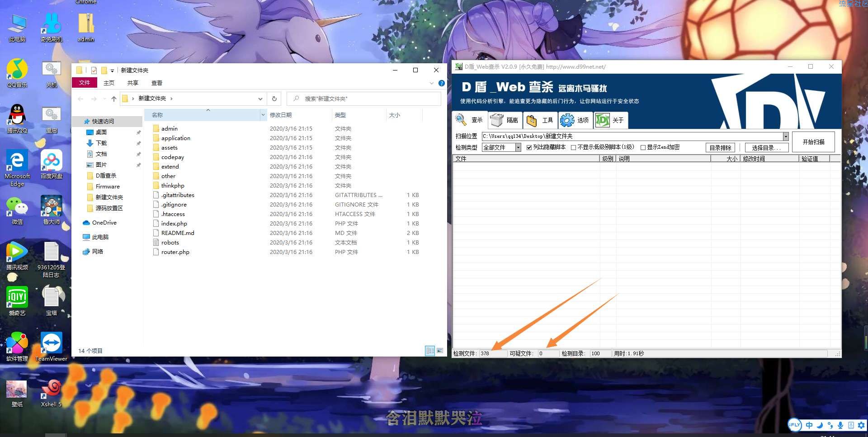Sort Explorer files by 修改日期 column
This screenshot has width=868, height=437.
pyautogui.click(x=299, y=115)
